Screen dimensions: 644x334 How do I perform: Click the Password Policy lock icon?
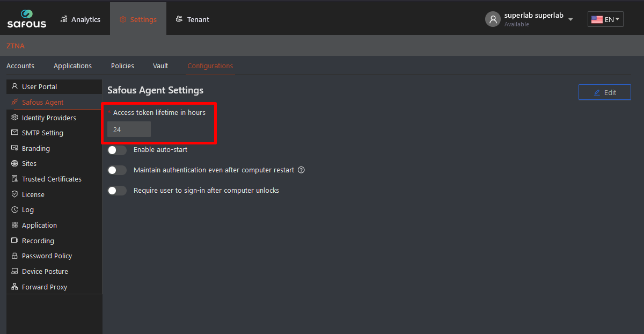(x=14, y=256)
